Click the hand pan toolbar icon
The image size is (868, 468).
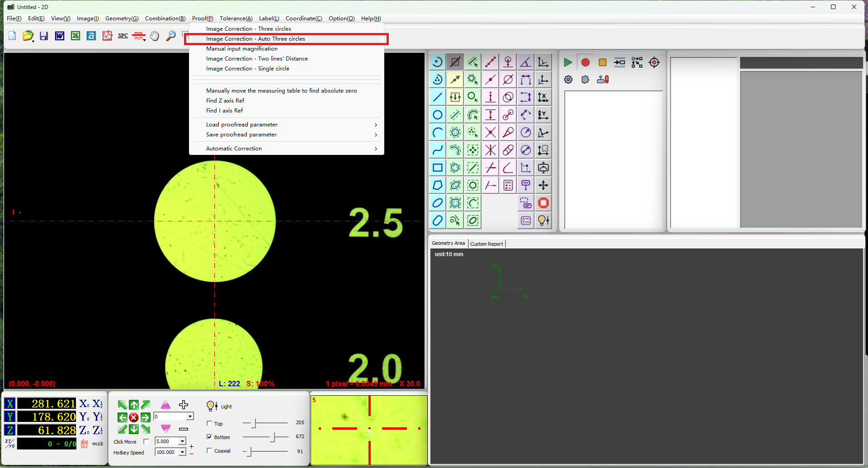pyautogui.click(x=155, y=36)
